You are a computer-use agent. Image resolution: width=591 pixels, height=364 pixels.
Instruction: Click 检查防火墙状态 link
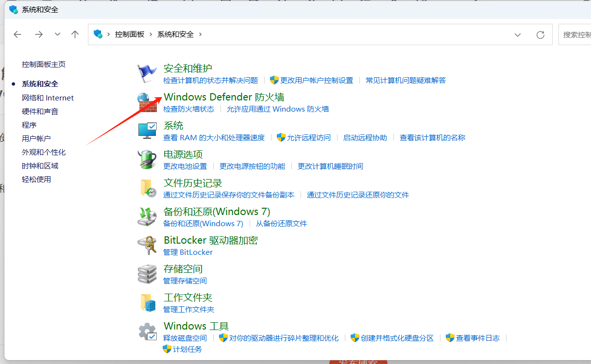pyautogui.click(x=189, y=109)
